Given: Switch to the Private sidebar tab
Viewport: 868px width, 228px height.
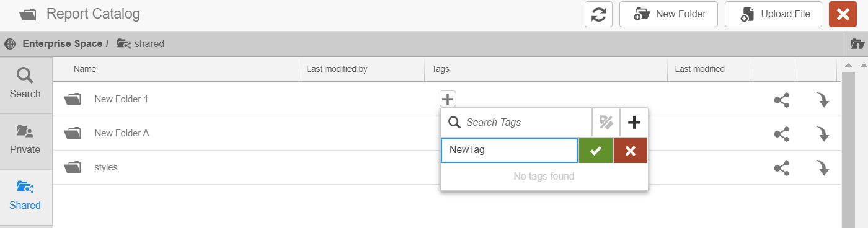Looking at the screenshot, I should tap(25, 141).
